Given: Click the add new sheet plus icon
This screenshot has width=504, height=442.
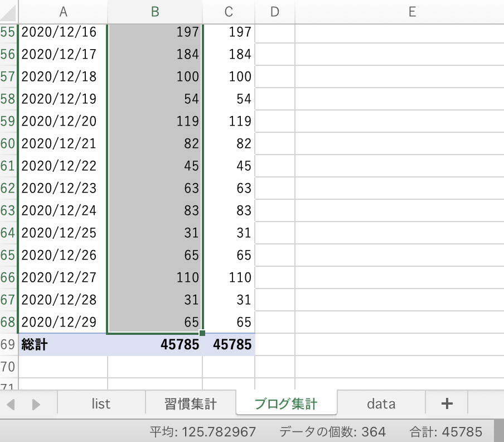Looking at the screenshot, I should click(x=446, y=404).
